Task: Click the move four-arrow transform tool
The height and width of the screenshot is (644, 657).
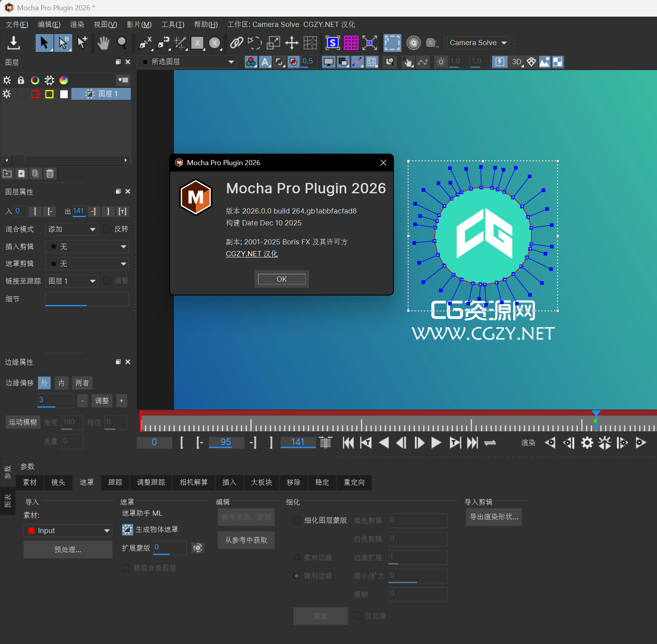Action: coord(292,43)
